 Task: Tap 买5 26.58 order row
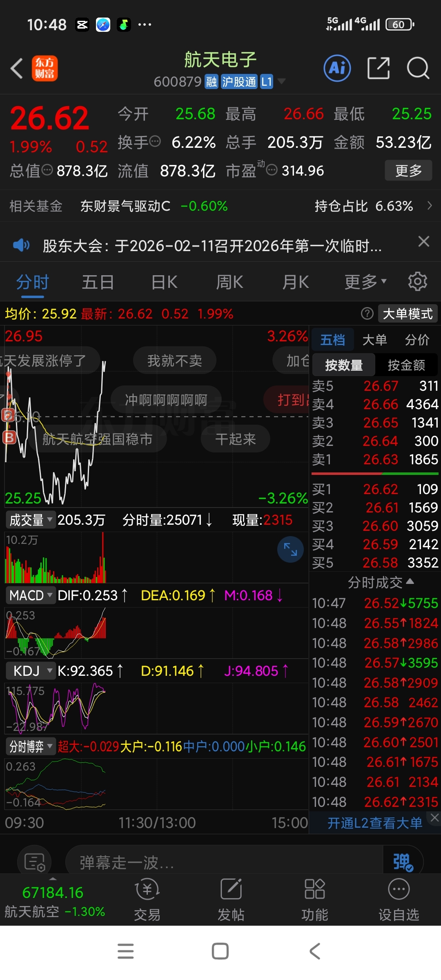point(375,563)
